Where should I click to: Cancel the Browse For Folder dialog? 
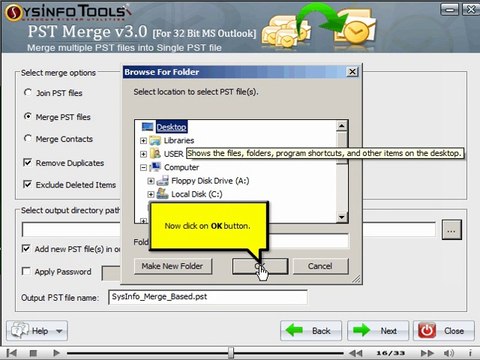pos(320,266)
